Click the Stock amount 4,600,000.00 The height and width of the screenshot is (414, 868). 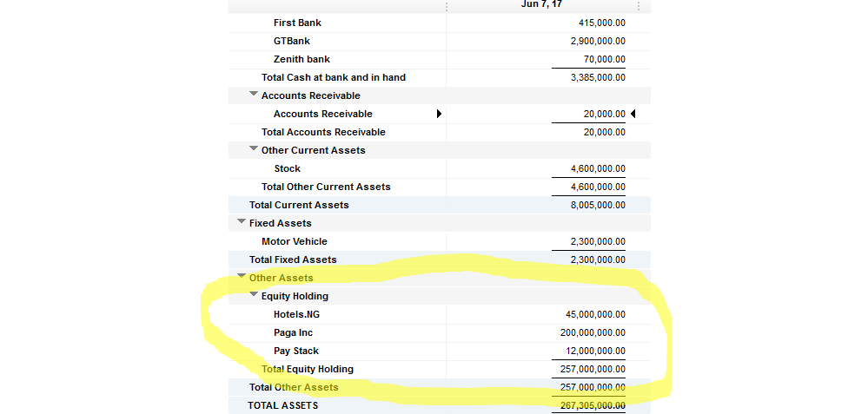[x=599, y=168]
